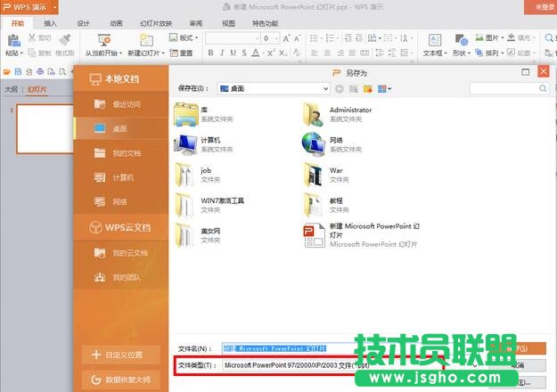Select the War folder
The height and width of the screenshot is (392, 557).
pos(326,175)
